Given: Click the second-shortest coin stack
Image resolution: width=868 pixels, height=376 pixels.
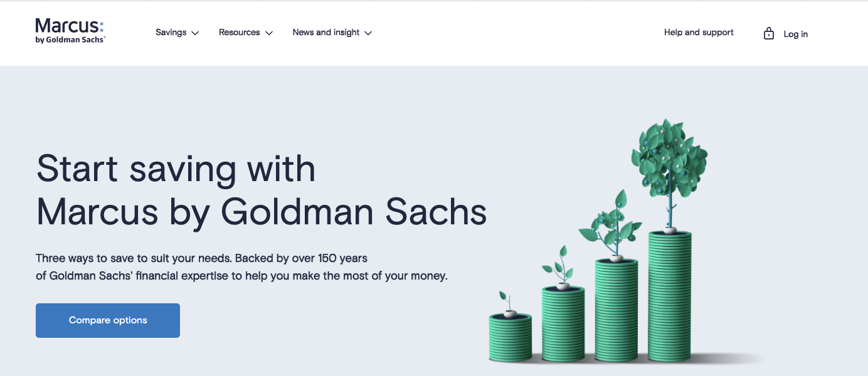Looking at the screenshot, I should click(x=563, y=324).
